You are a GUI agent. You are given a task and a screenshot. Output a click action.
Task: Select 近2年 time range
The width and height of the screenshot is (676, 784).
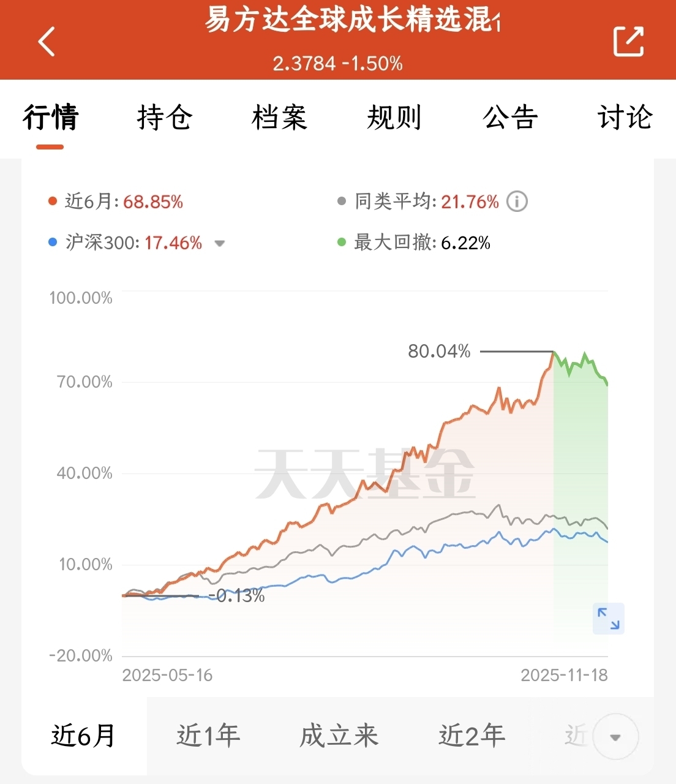(x=472, y=736)
